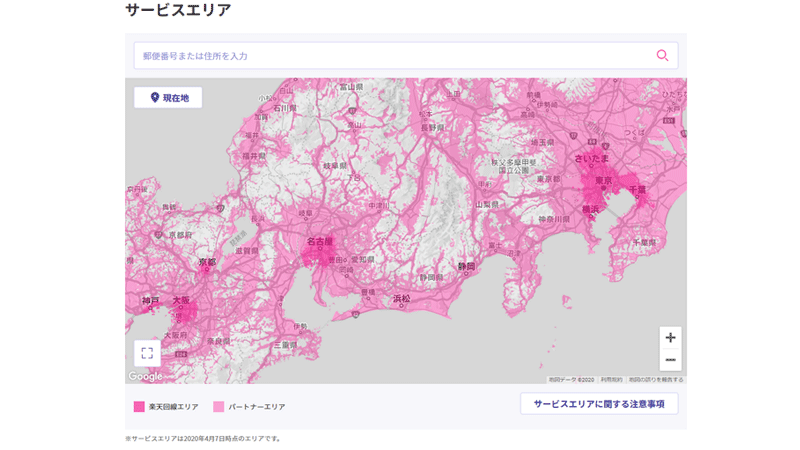Click the 東京 label on the map
Screen dimensions: 800x450
[x=604, y=180]
